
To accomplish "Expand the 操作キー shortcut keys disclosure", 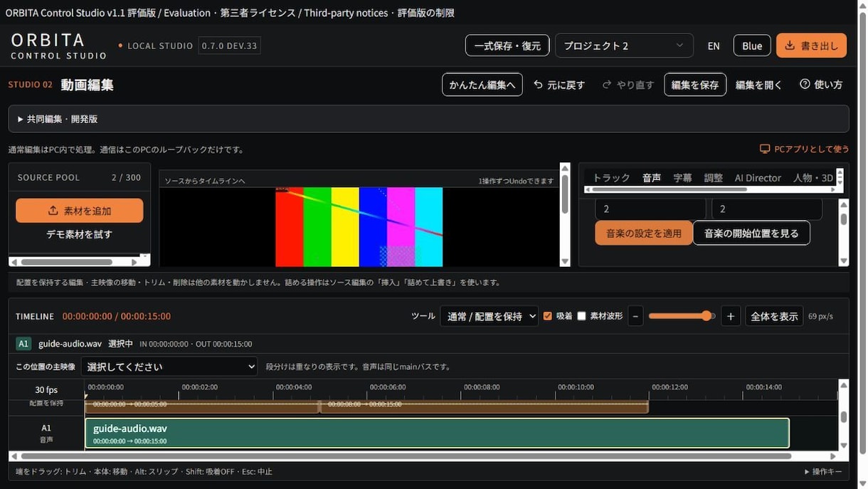I will coord(823,471).
